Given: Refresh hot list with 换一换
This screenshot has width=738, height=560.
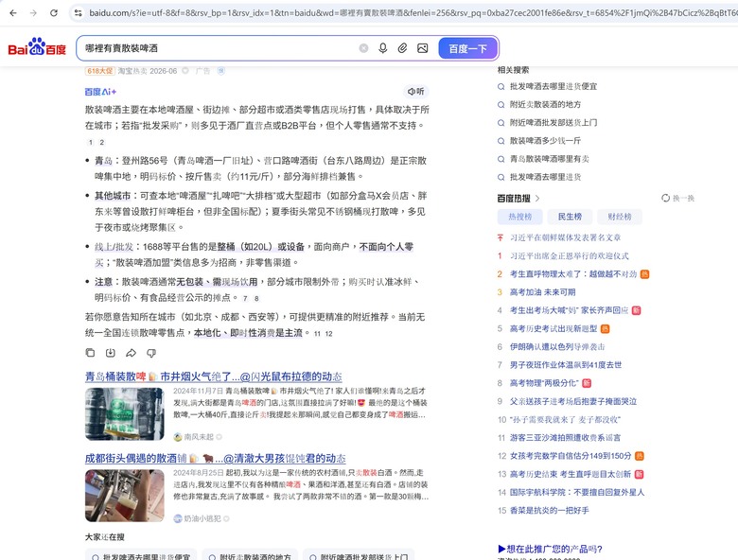Looking at the screenshot, I should pyautogui.click(x=677, y=198).
